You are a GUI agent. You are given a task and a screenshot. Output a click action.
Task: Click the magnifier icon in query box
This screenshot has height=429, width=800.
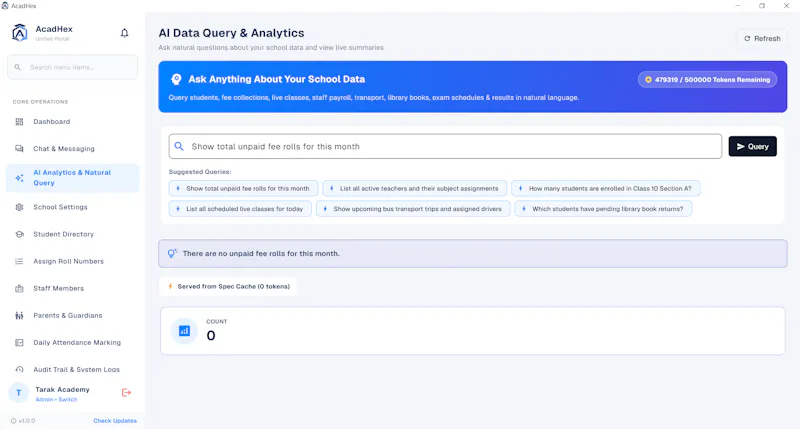click(179, 146)
